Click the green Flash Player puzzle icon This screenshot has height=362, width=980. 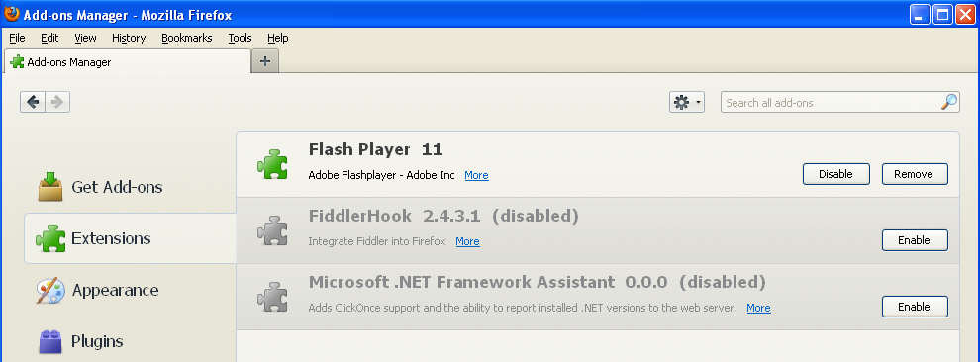(x=272, y=164)
